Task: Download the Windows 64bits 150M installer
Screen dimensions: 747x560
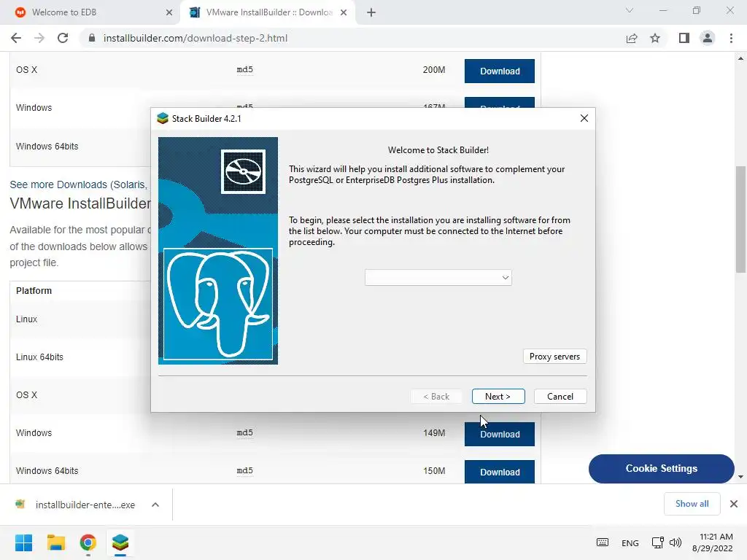Action: [499, 472]
